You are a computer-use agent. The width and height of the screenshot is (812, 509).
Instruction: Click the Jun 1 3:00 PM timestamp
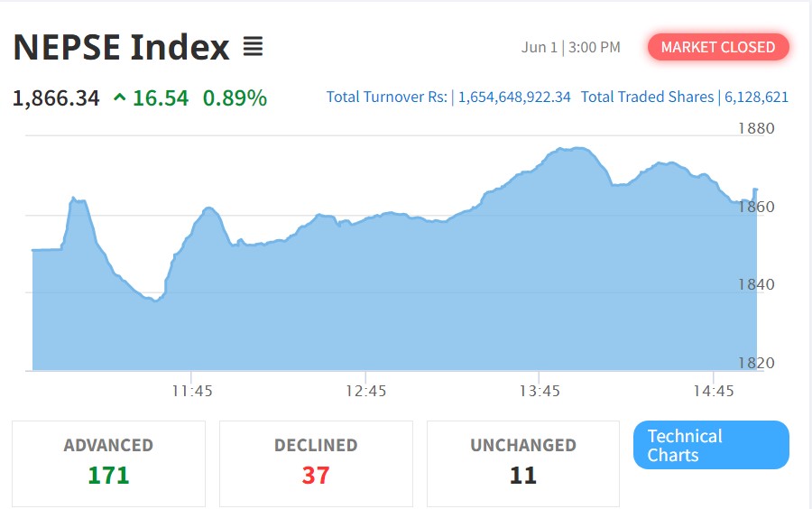(571, 47)
